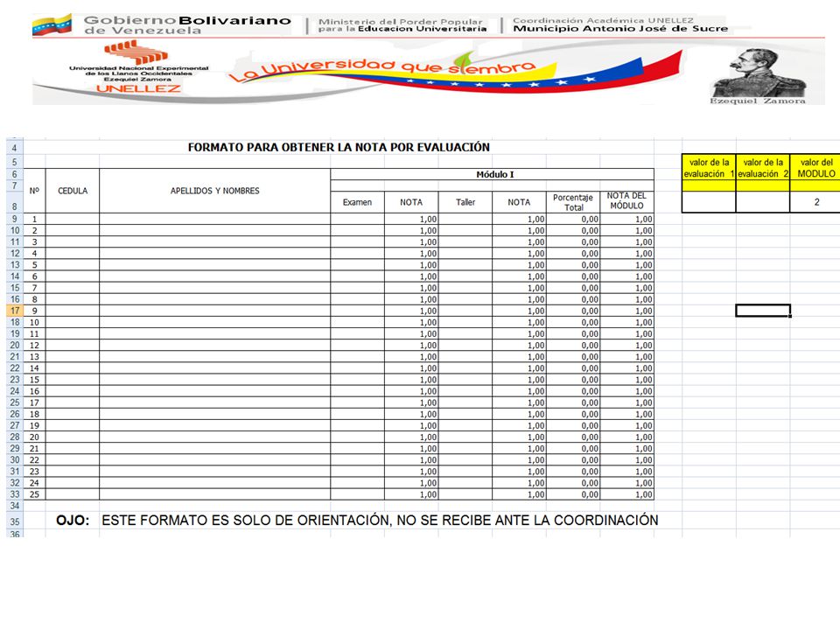Click the Cedula cell for student 5
Viewport: 840px width, 630px height.
(73, 264)
